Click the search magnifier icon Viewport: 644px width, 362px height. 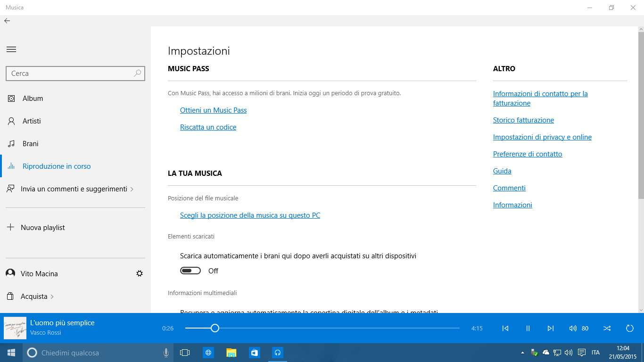pos(138,73)
